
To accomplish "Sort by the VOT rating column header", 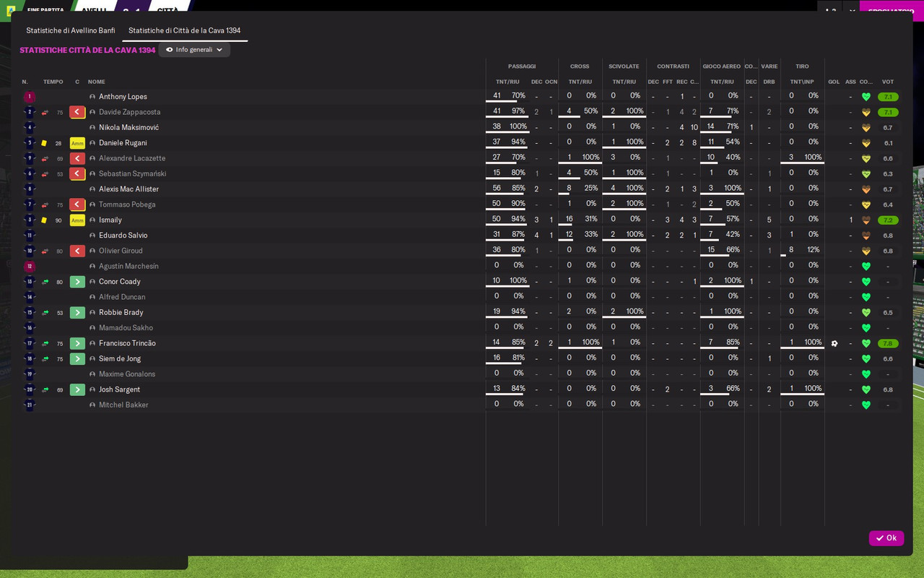I will pyautogui.click(x=888, y=82).
